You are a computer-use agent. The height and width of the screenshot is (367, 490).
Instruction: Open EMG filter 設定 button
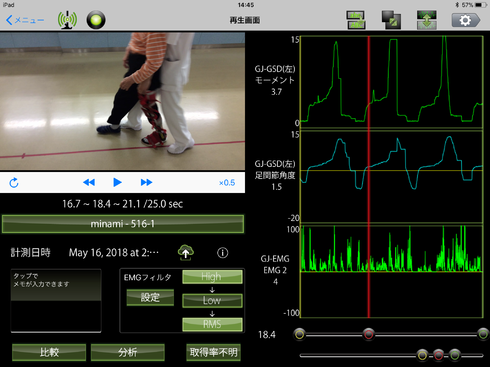150,297
